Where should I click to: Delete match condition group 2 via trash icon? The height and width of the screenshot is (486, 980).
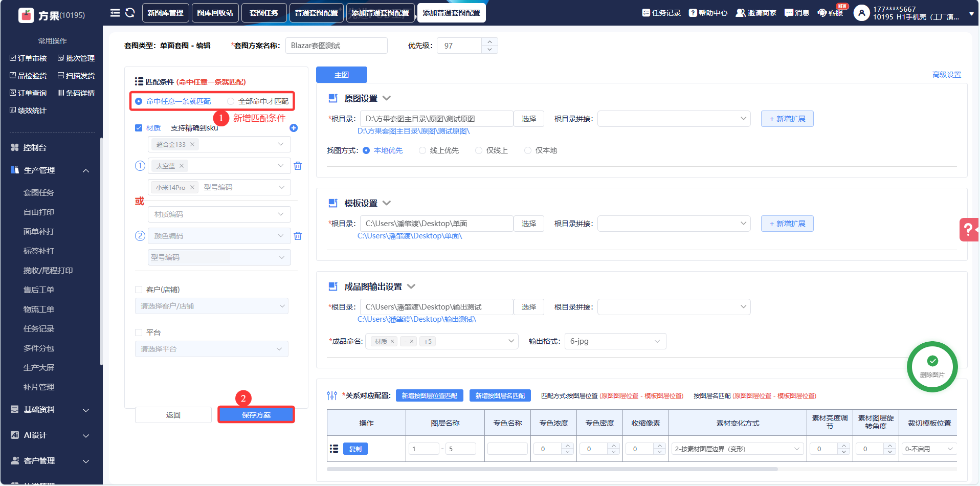pos(298,236)
